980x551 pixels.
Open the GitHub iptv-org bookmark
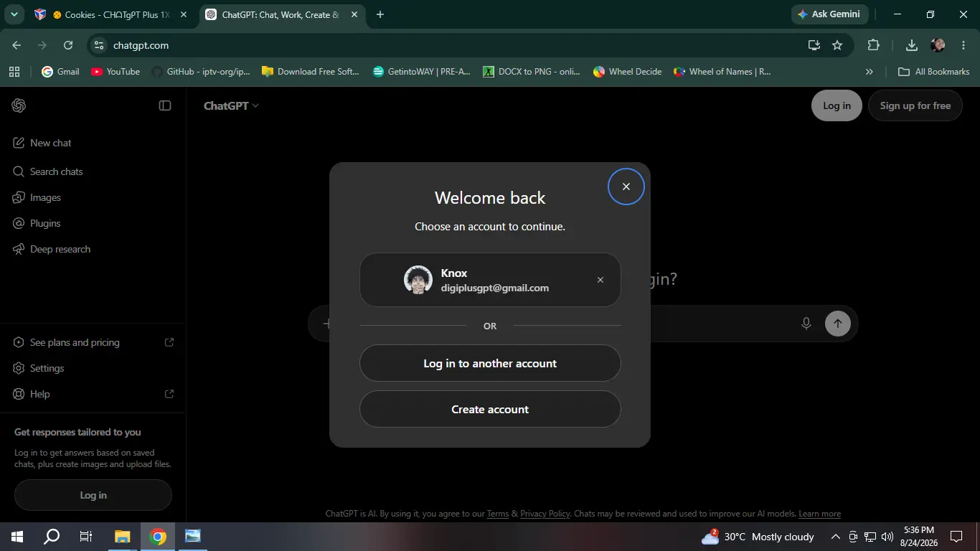[x=200, y=72]
